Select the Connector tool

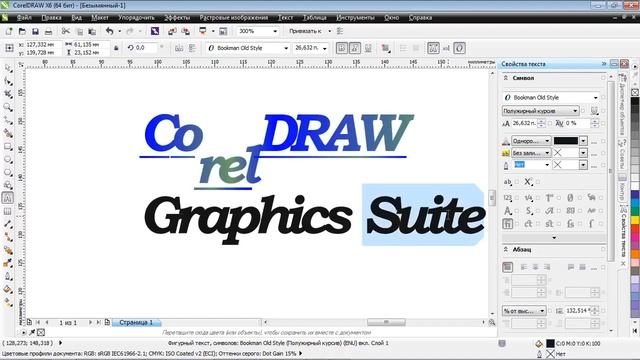point(8,237)
